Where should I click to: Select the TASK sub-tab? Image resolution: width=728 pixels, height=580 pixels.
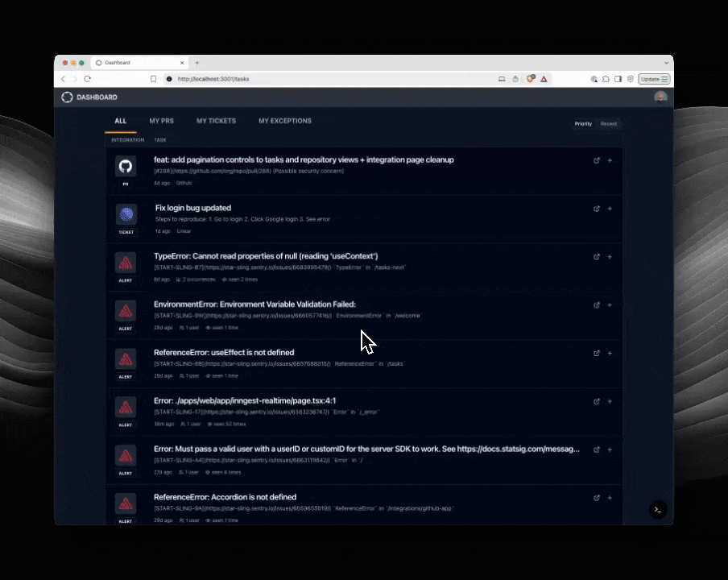pyautogui.click(x=160, y=139)
